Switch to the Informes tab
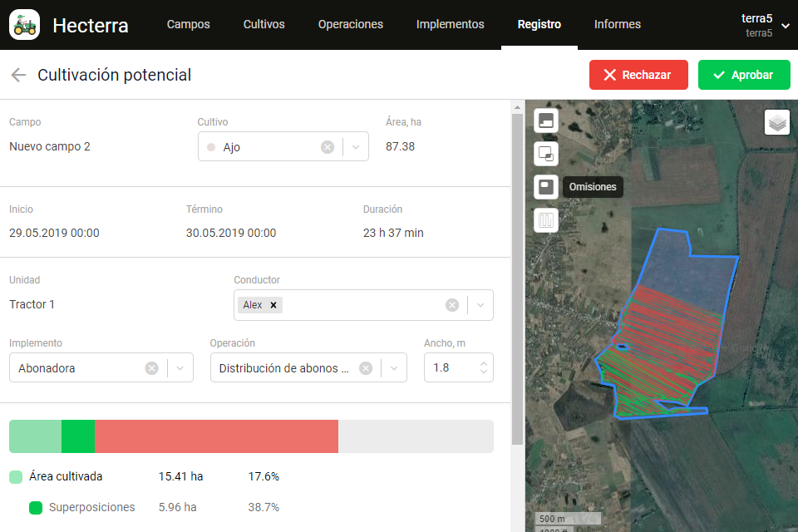 coord(617,25)
